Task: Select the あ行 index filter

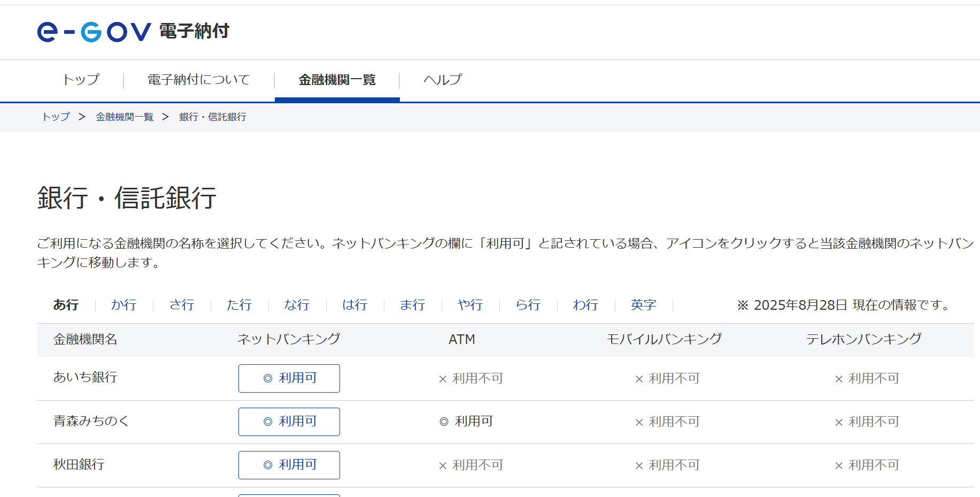Action: [x=66, y=305]
